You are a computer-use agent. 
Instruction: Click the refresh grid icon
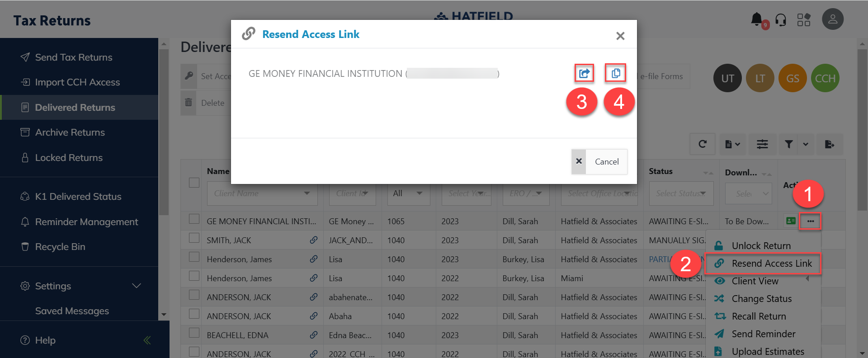702,144
